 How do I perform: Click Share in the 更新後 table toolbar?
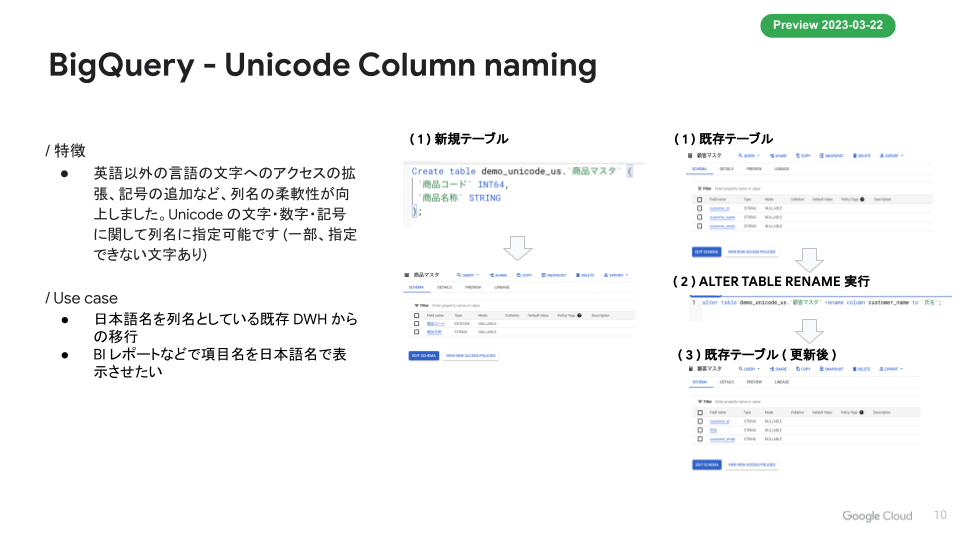778,369
